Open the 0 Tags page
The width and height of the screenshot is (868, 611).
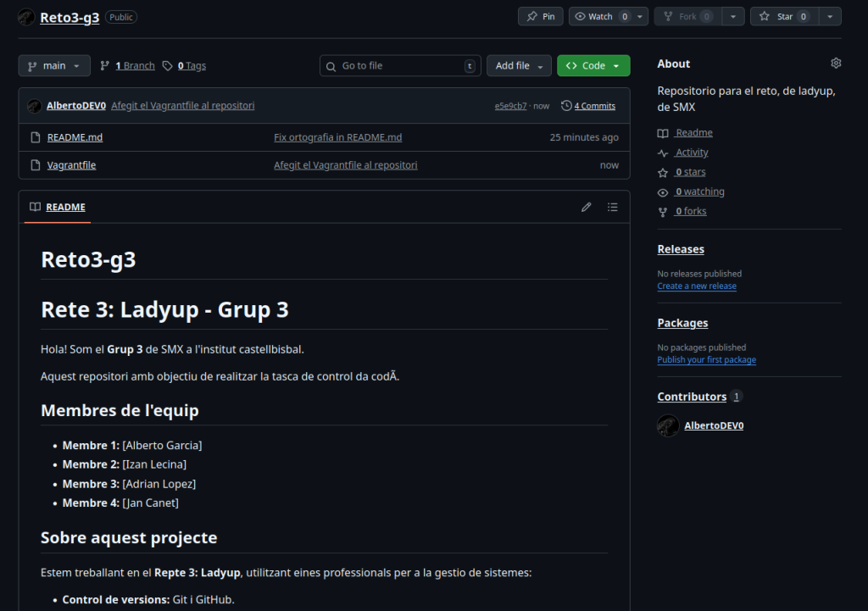184,65
